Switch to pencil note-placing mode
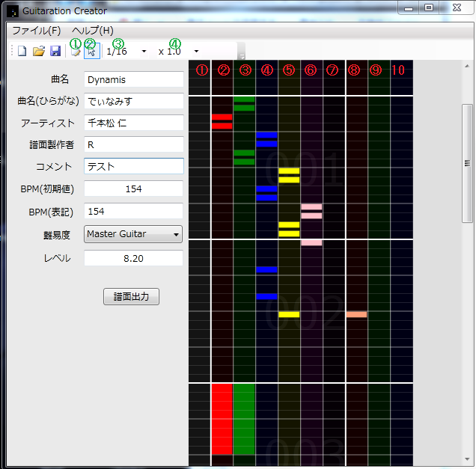Viewport: 476px width, 469px height. pos(76,52)
